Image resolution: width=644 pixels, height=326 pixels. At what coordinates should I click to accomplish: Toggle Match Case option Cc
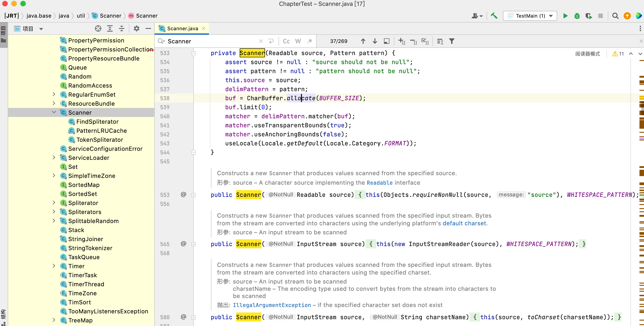[x=286, y=41]
